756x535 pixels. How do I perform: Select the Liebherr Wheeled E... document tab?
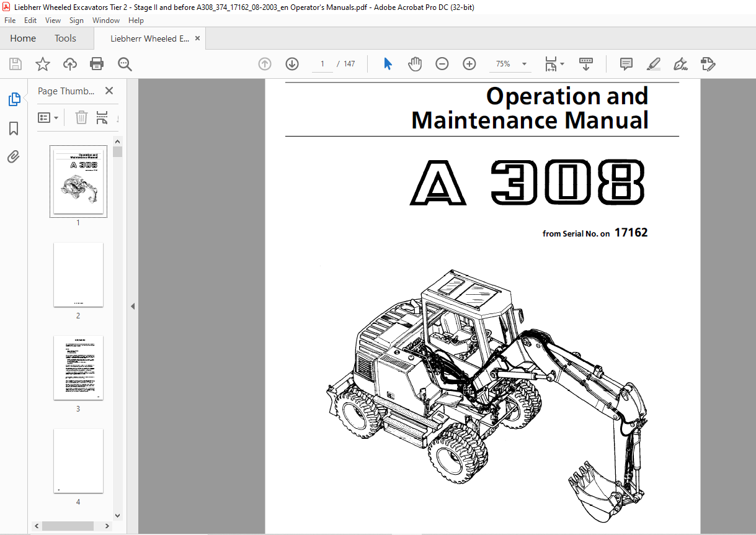pos(149,38)
